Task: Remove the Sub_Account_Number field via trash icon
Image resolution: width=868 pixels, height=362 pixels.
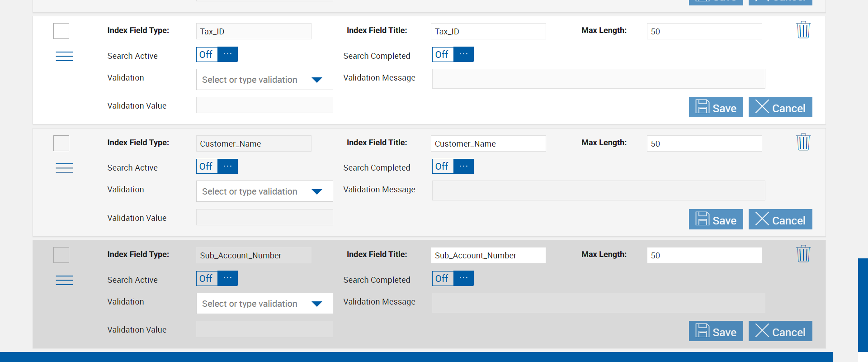Action: click(x=803, y=254)
